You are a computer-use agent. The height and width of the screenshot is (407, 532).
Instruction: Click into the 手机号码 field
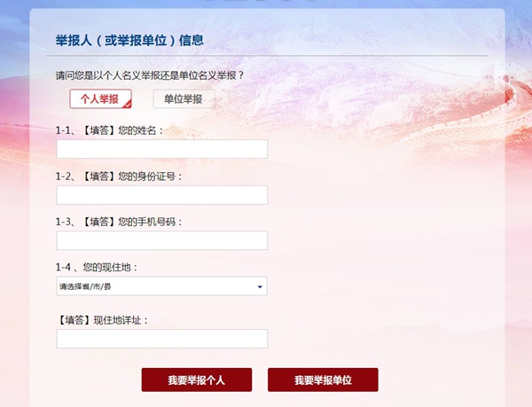point(161,240)
